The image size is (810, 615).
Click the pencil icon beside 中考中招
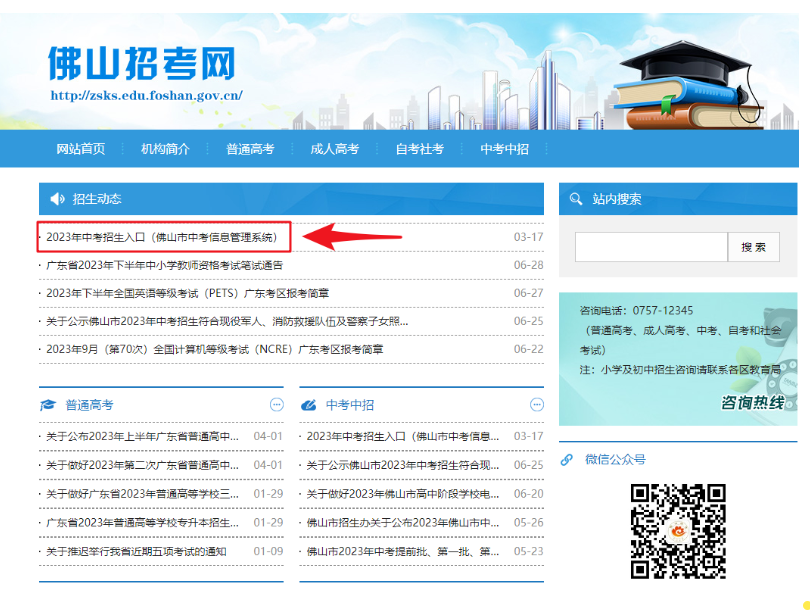click(x=308, y=405)
